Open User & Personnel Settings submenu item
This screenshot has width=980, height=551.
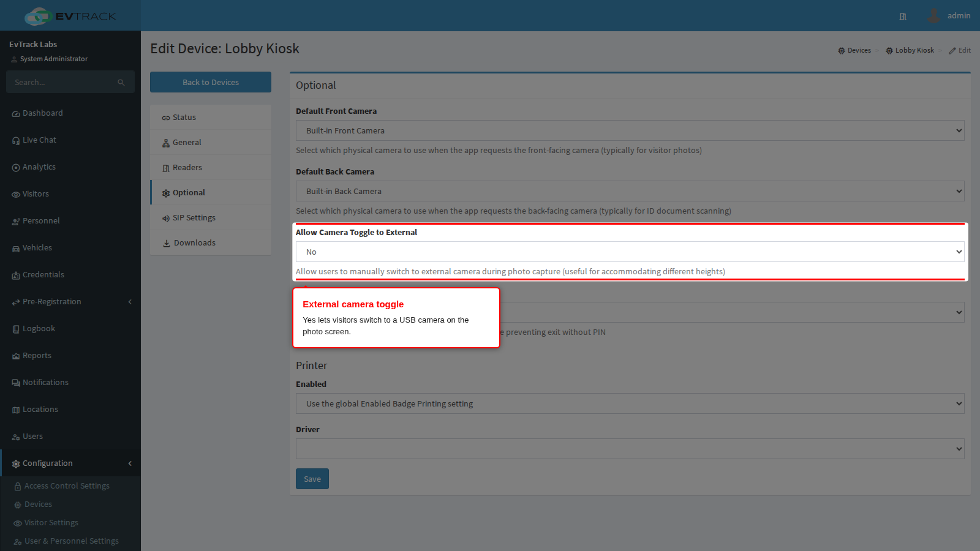pyautogui.click(x=70, y=541)
